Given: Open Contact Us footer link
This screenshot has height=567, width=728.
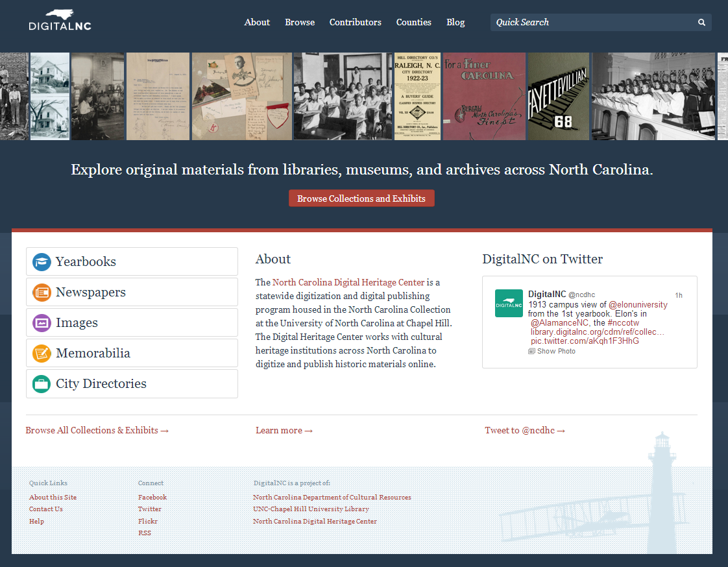Looking at the screenshot, I should tap(46, 509).
